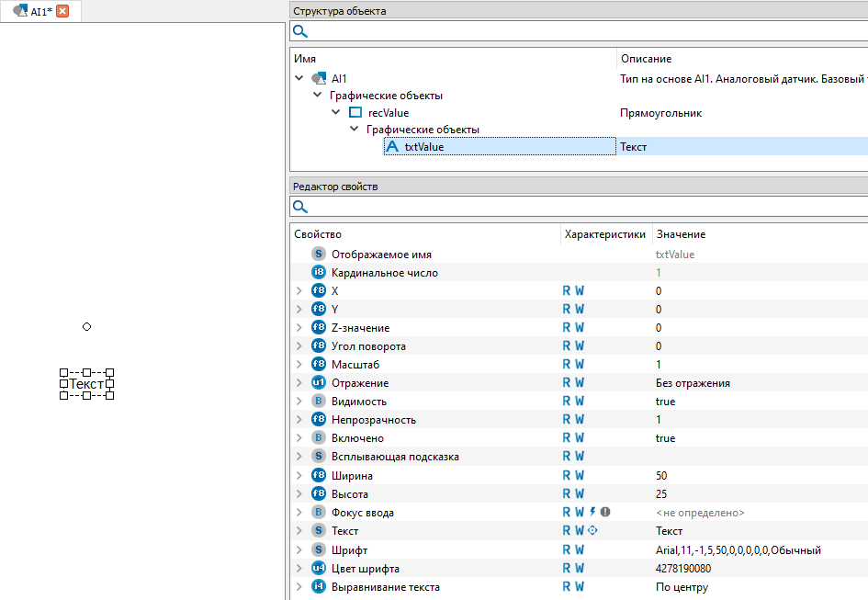Click the u4 type icon beside Цвет шрифта
The height and width of the screenshot is (600, 868).
tap(319, 568)
